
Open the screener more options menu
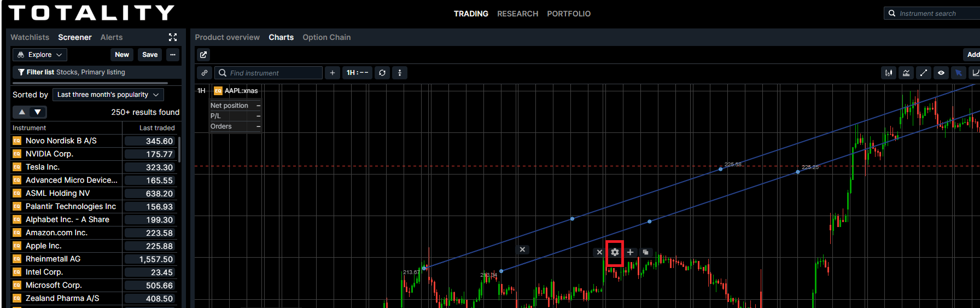[x=173, y=55]
